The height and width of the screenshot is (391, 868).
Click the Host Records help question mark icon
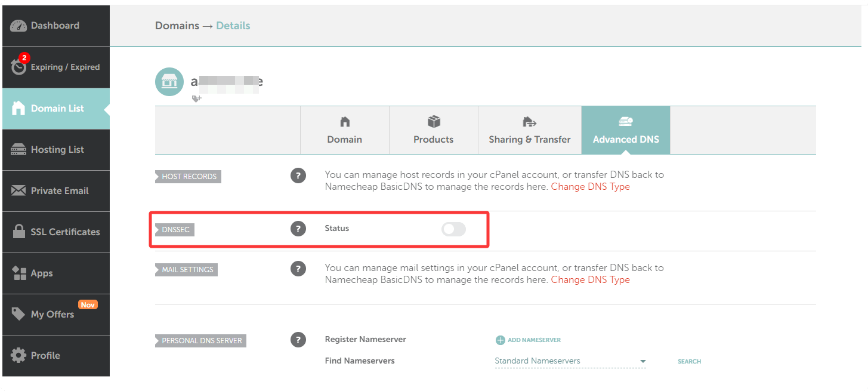pos(298,176)
